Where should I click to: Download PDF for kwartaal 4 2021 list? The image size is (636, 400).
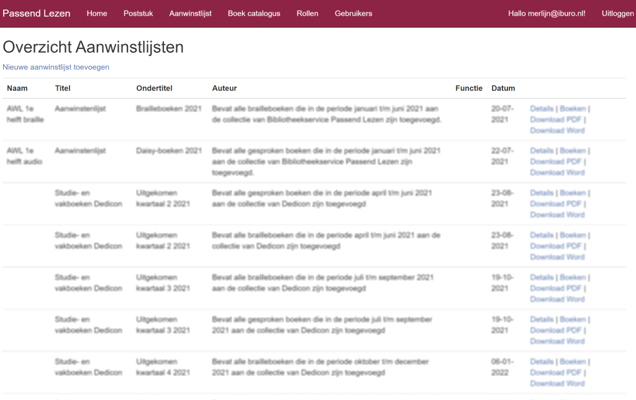[555, 373]
